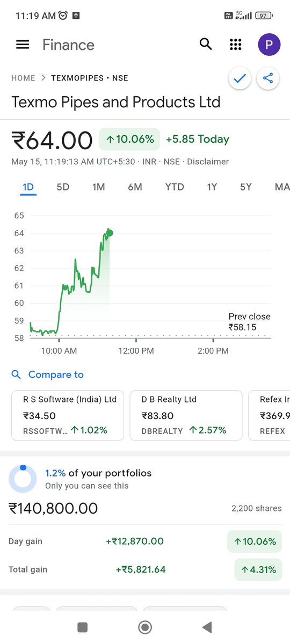Open the hamburger navigation menu
The image size is (290, 644).
pyautogui.click(x=23, y=45)
